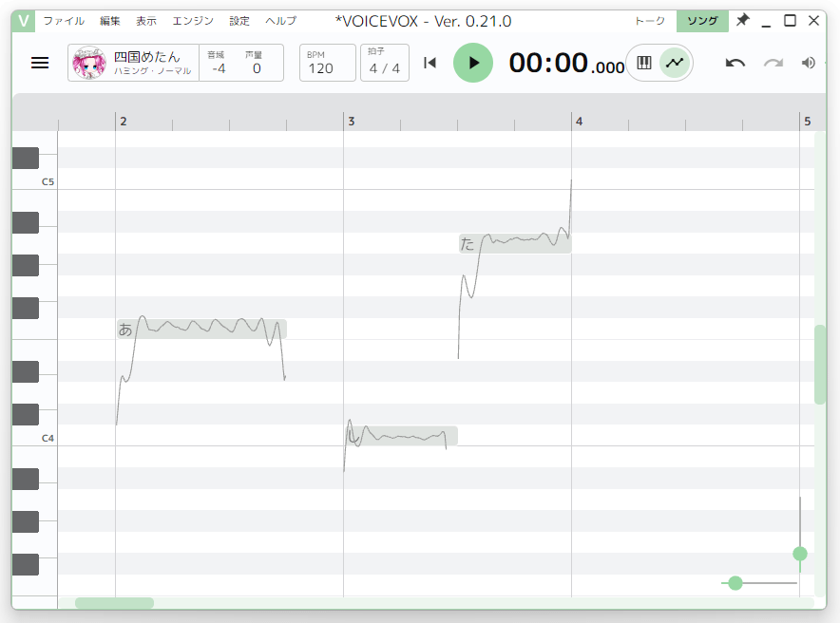Start playback with the green play button
This screenshot has height=623, width=840.
(473, 64)
